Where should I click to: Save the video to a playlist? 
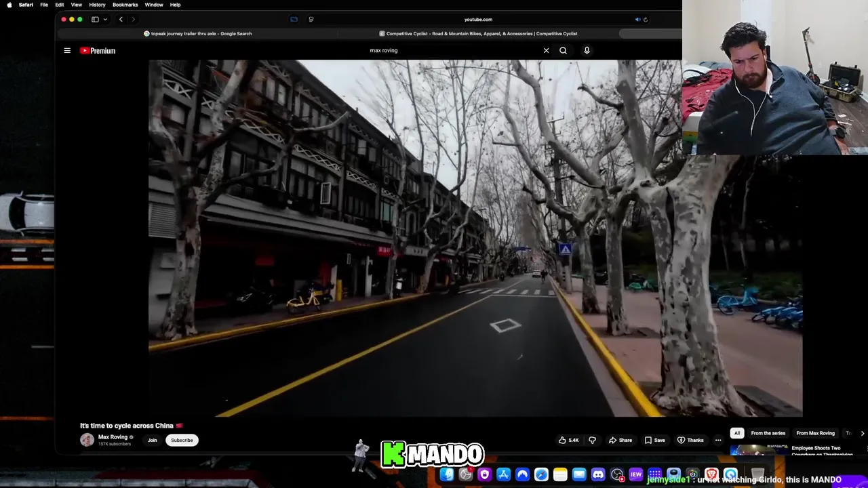click(x=655, y=440)
